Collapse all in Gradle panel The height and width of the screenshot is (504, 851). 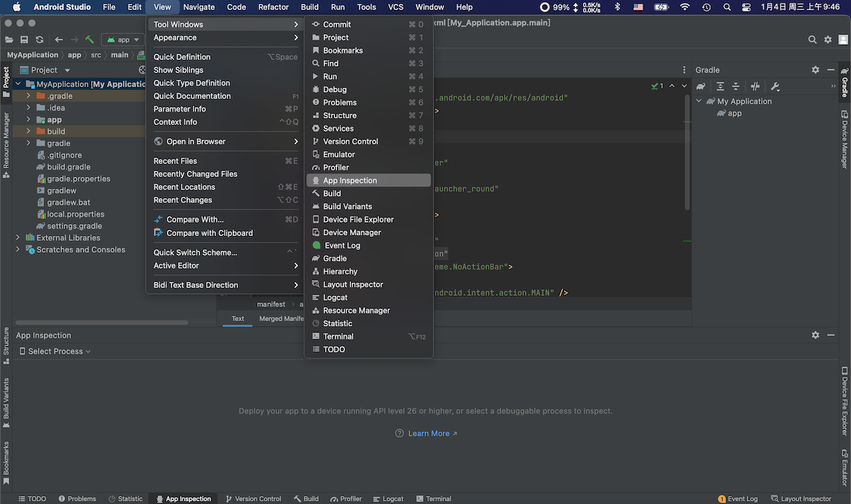(x=735, y=86)
